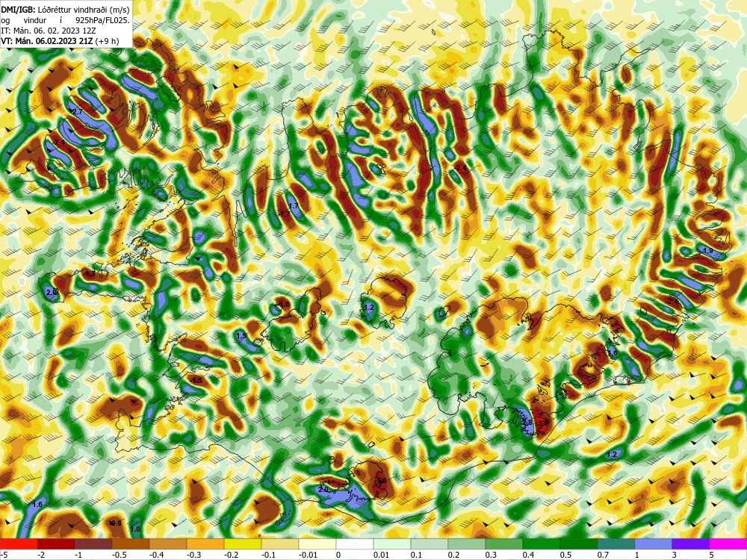This screenshot has width=747, height=560.
Task: Click the '-0.2' legend scale label
Action: coord(232,554)
